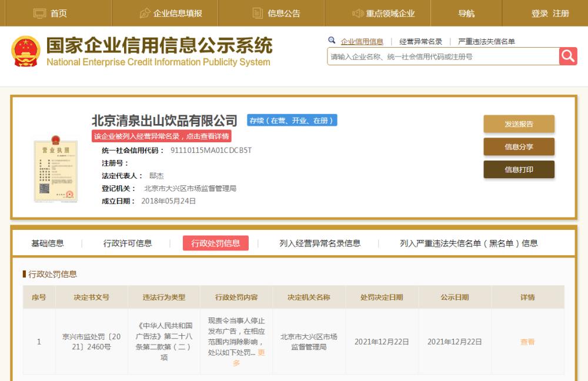588x381 pixels.
Task: Click 决定机关名称 column header
Action: coord(309,298)
